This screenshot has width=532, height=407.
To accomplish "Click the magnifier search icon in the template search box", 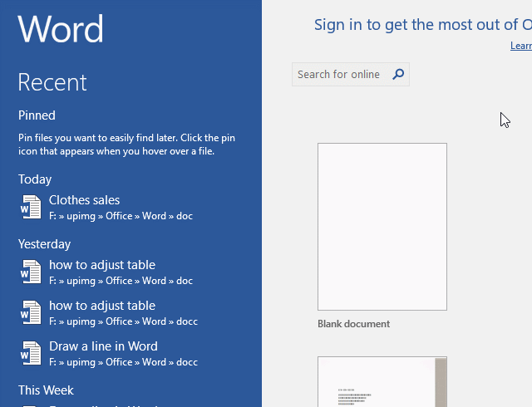I will [x=398, y=74].
